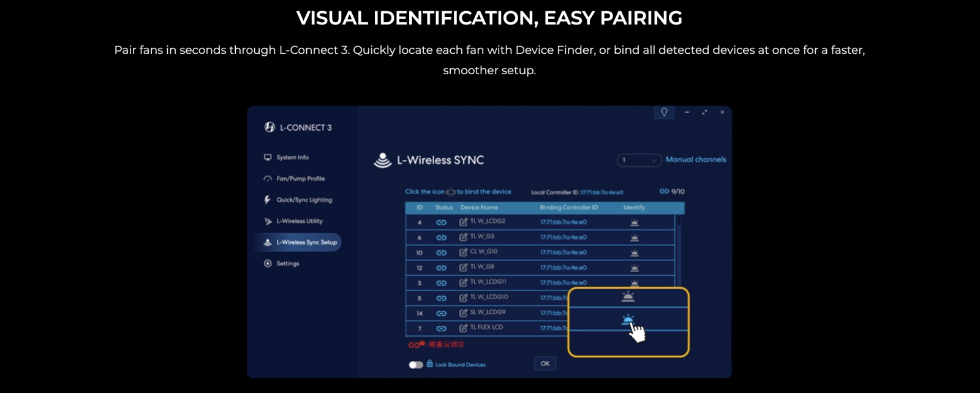Image resolution: width=980 pixels, height=393 pixels.
Task: Click the red reset-binding link icon
Action: pyautogui.click(x=415, y=345)
